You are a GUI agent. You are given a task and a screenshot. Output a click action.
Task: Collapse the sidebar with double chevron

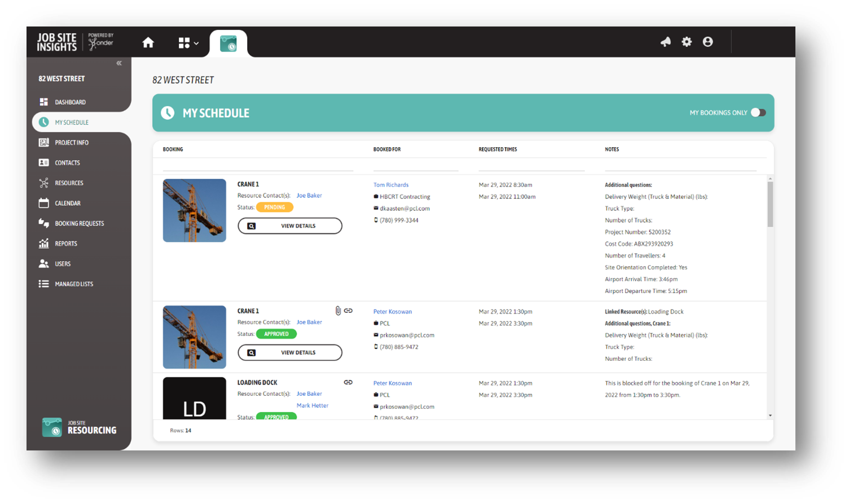click(x=119, y=63)
